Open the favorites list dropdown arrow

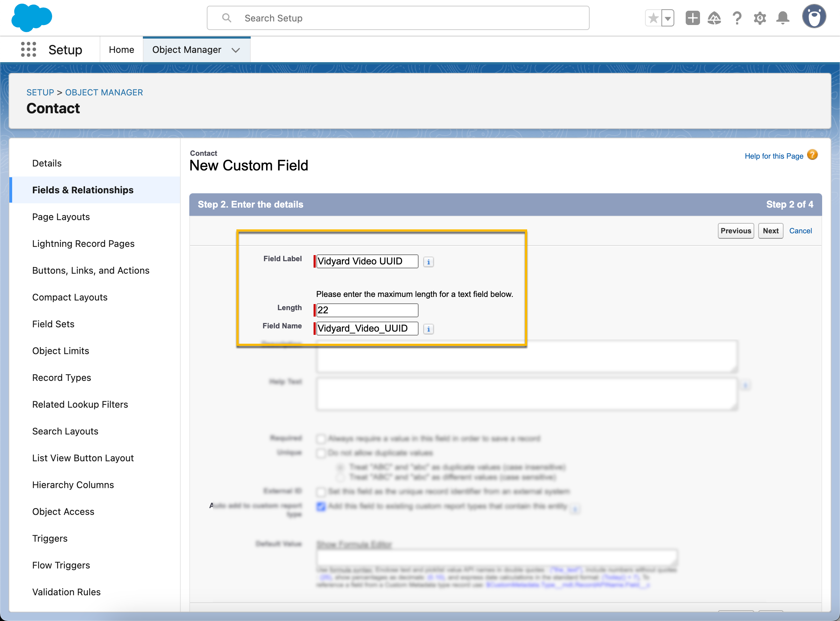pos(667,18)
